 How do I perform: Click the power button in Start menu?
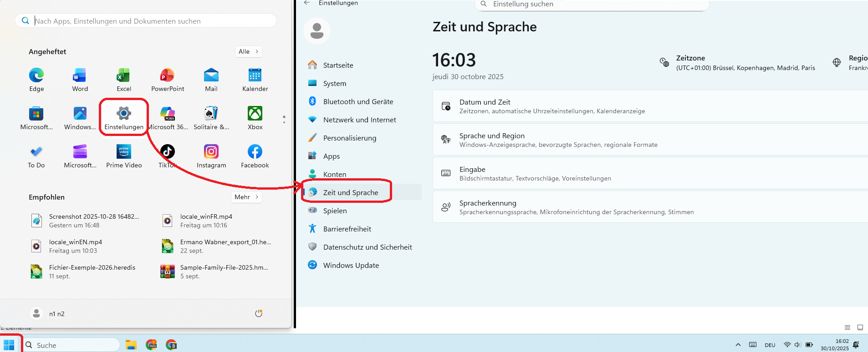[259, 313]
